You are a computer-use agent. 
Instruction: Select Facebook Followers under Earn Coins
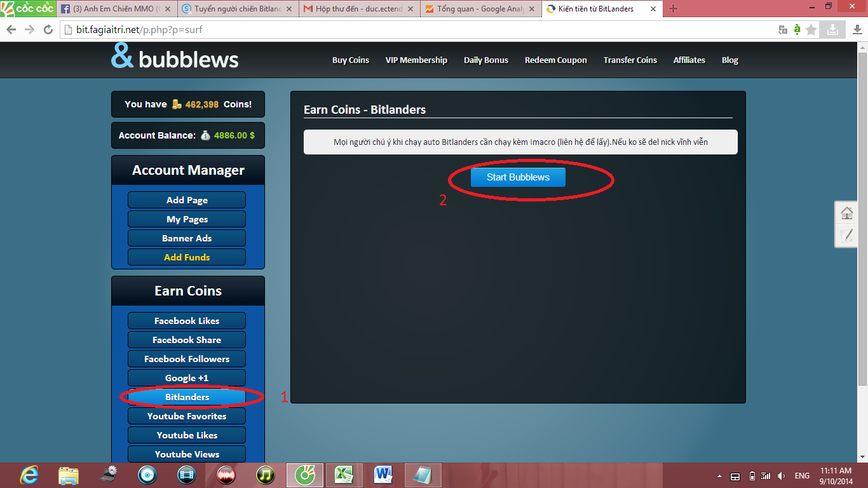click(187, 359)
